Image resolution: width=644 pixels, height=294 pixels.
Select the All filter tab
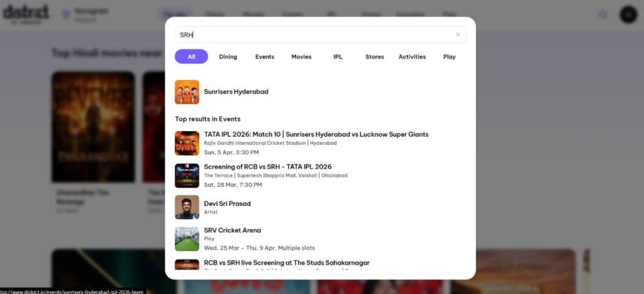(191, 57)
